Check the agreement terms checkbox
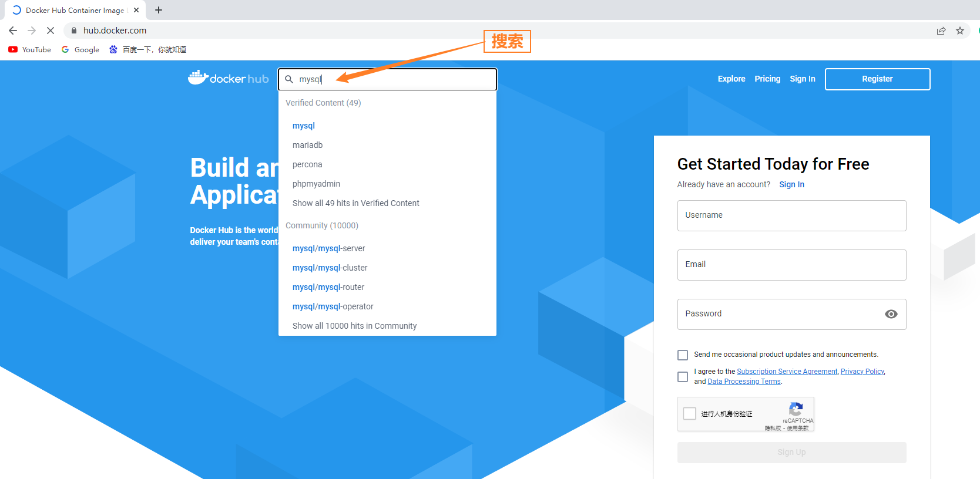Image resolution: width=980 pixels, height=479 pixels. tap(683, 377)
